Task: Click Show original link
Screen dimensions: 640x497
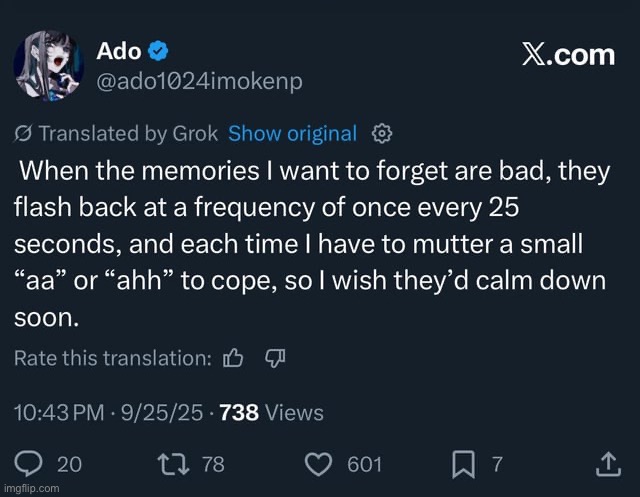Action: (x=292, y=133)
